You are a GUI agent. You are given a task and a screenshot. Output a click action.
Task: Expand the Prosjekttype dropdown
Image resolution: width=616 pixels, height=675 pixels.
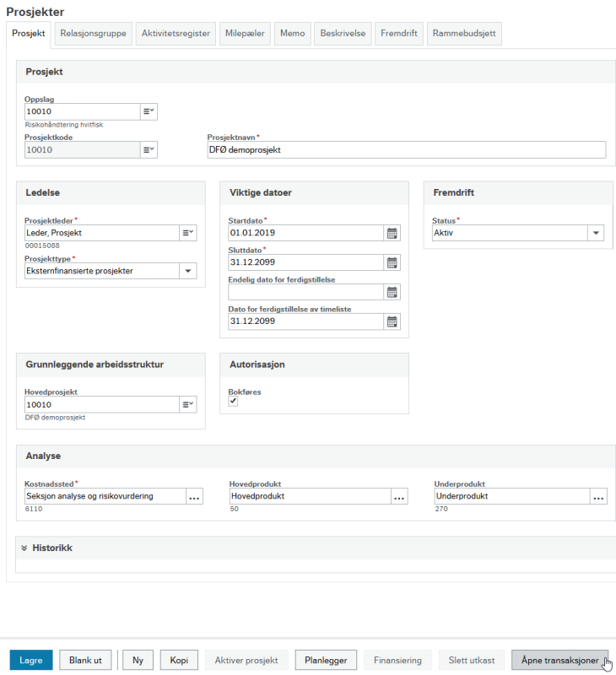[188, 271]
